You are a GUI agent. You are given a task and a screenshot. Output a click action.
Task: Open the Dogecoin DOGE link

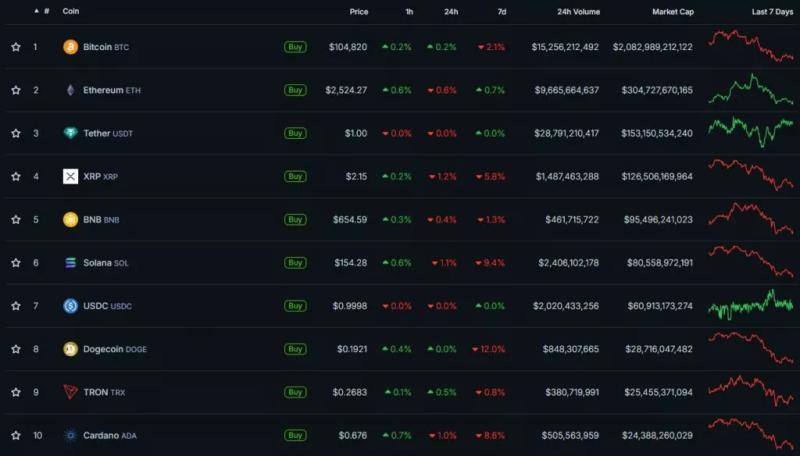115,349
